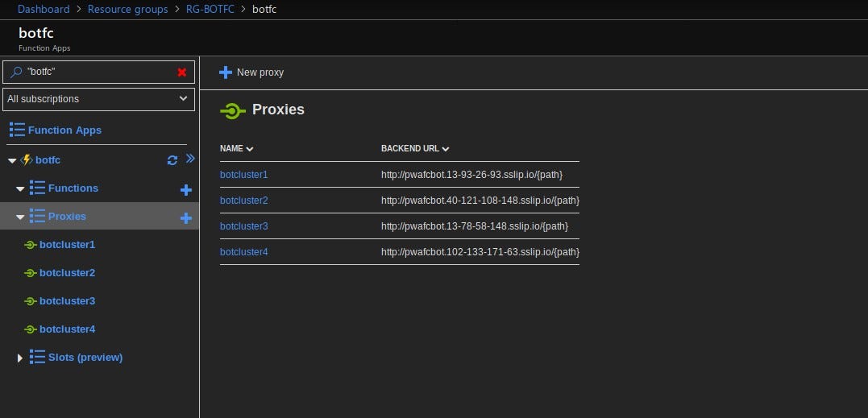The height and width of the screenshot is (418, 868).
Task: Clear the search box with red X
Action: click(x=181, y=72)
